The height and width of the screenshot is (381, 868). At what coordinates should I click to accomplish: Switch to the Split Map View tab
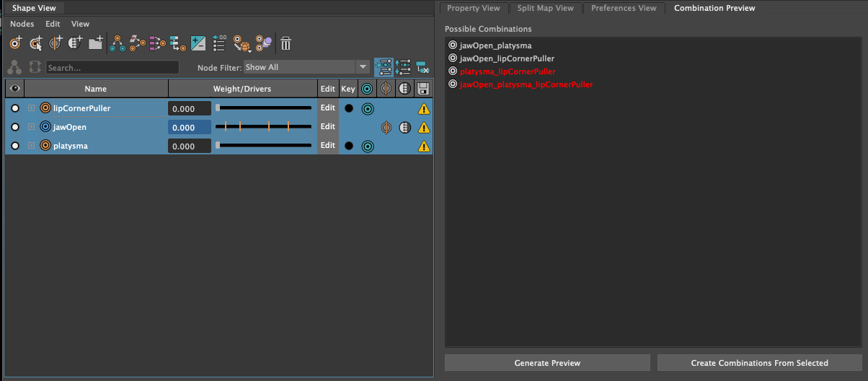[546, 8]
